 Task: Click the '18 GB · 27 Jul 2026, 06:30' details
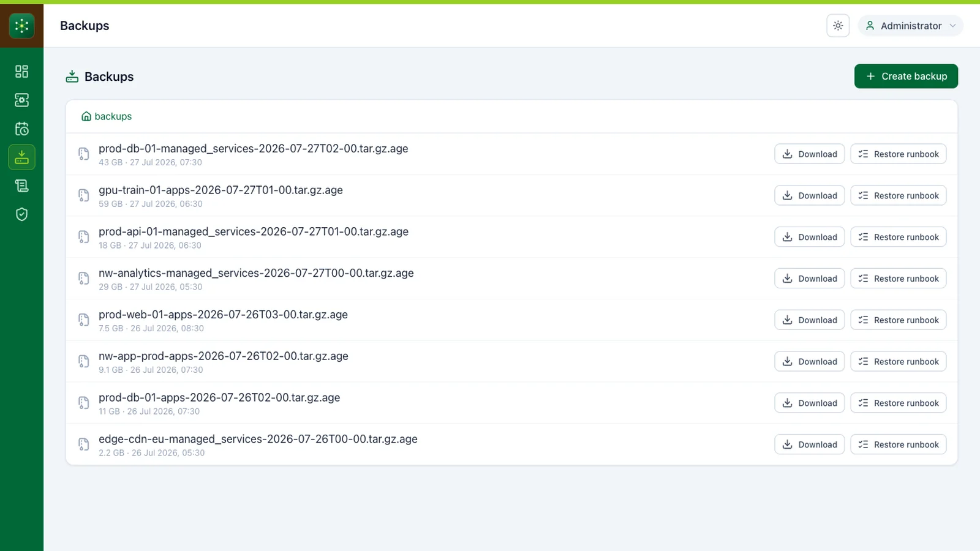[x=150, y=246]
